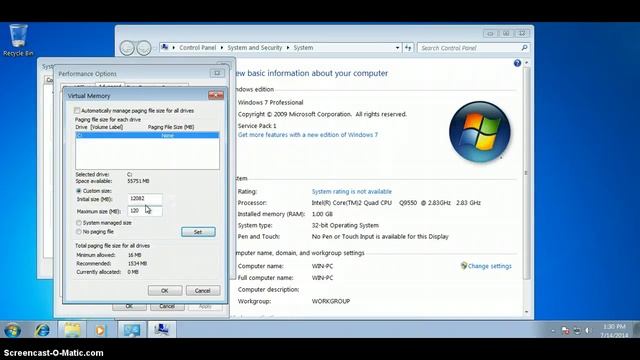
Task: Click the Show desktop strip on taskbar
Action: click(x=636, y=330)
